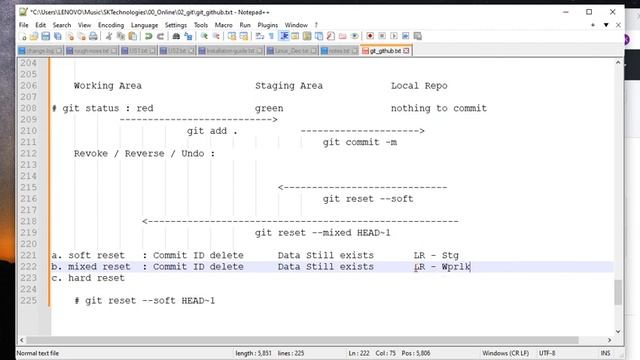Click line number 225 in the margin
The height and width of the screenshot is (360, 640).
[x=29, y=300]
